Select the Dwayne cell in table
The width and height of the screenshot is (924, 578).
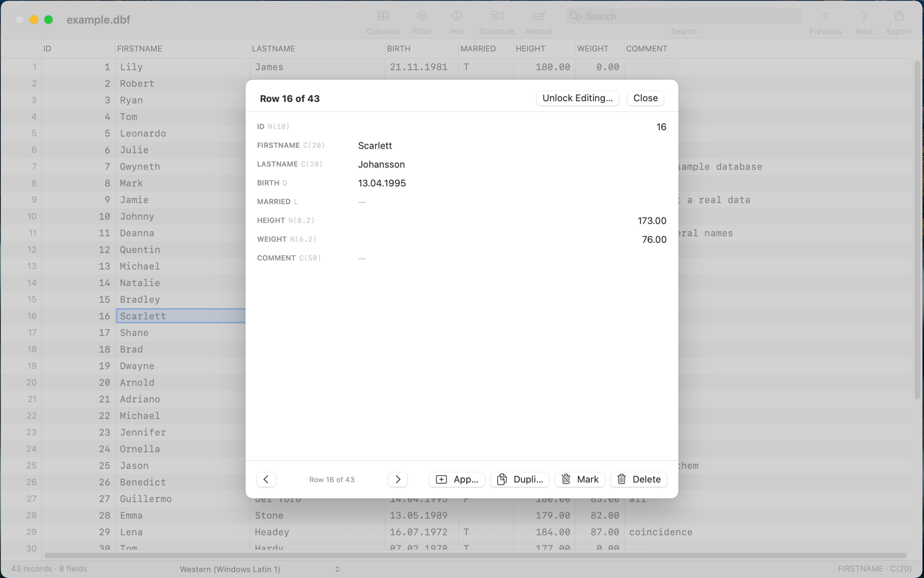click(182, 366)
